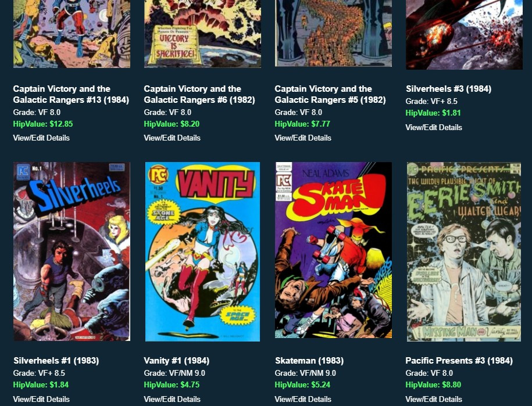Open Captain Victory #13 cover thumbnail

pyautogui.click(x=72, y=34)
